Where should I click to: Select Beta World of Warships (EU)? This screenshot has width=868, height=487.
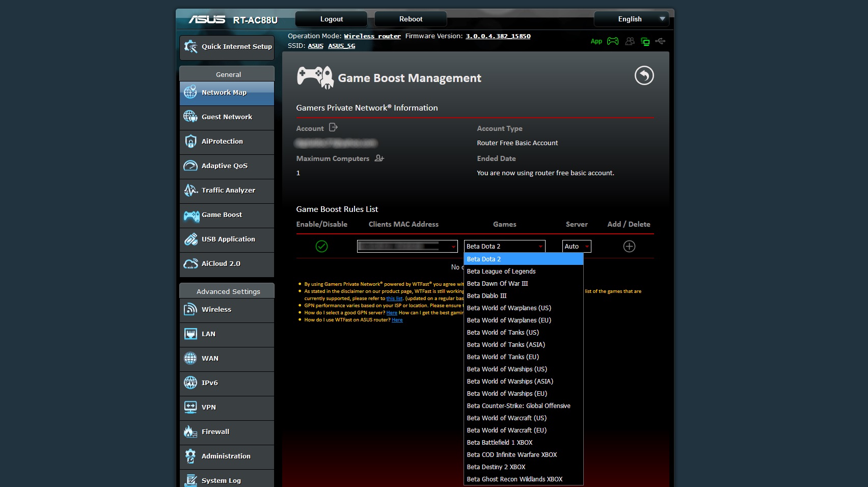click(x=524, y=394)
